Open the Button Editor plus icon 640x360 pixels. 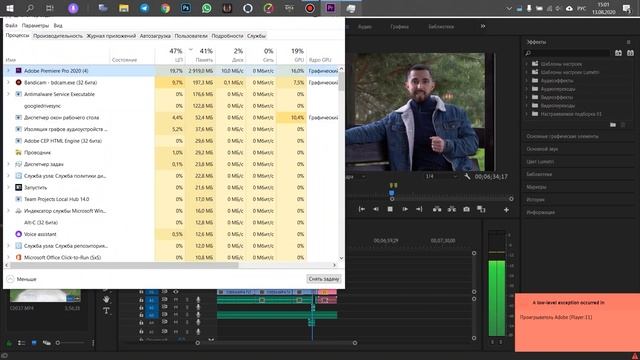(506, 210)
